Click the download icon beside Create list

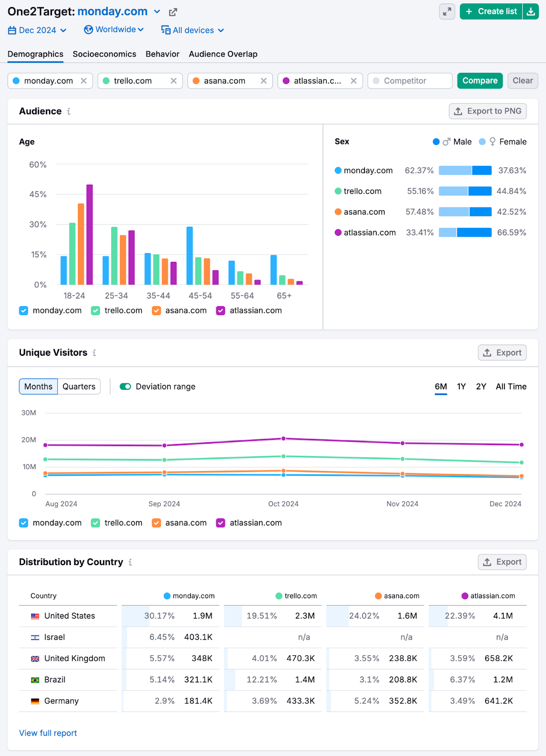[531, 12]
